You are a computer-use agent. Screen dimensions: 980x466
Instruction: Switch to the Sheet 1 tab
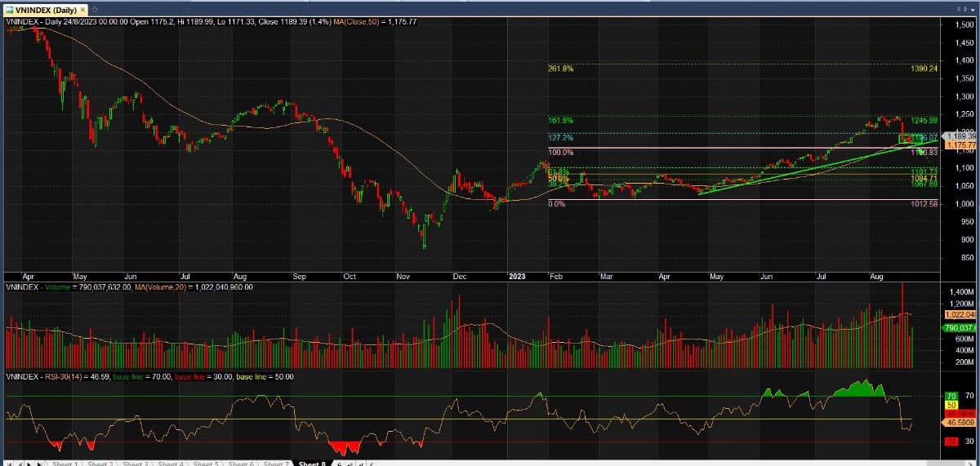(x=65, y=464)
